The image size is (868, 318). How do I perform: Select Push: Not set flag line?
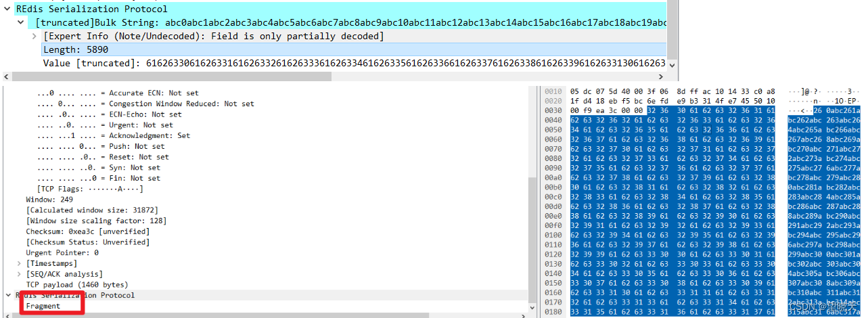(100, 146)
